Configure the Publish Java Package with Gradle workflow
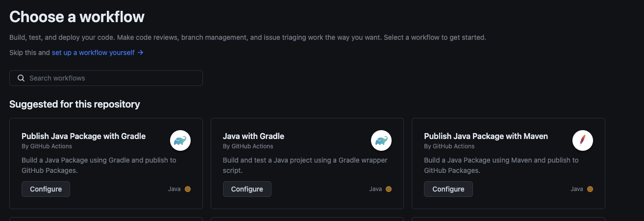 pos(46,189)
